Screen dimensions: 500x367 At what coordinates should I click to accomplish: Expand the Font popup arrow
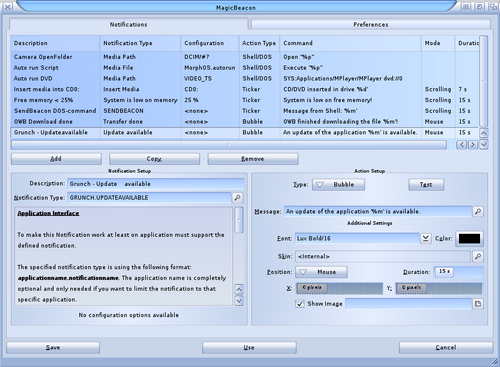coord(425,238)
